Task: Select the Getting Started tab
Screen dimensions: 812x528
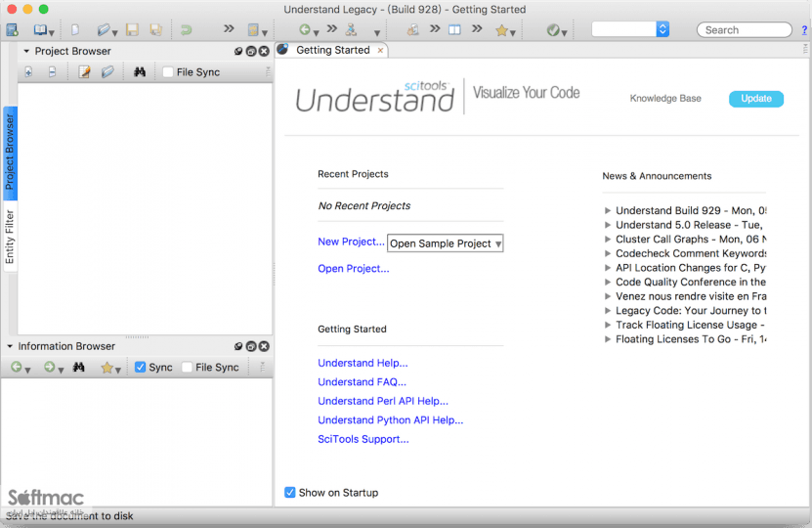Action: [332, 50]
